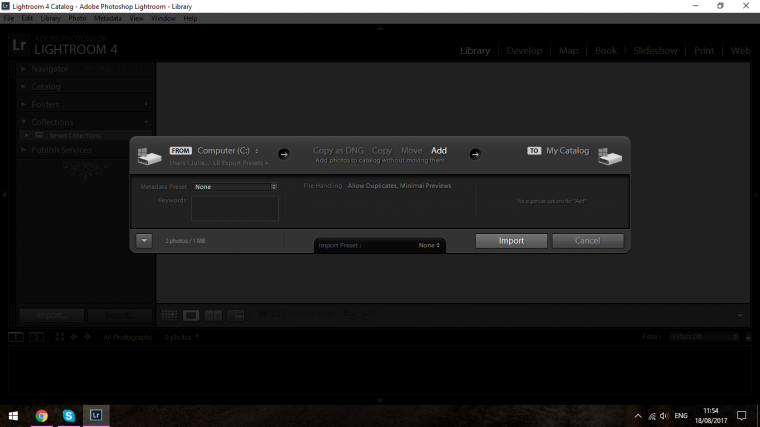
Task: Expand the import dialog with the triangle button
Action: pos(144,240)
